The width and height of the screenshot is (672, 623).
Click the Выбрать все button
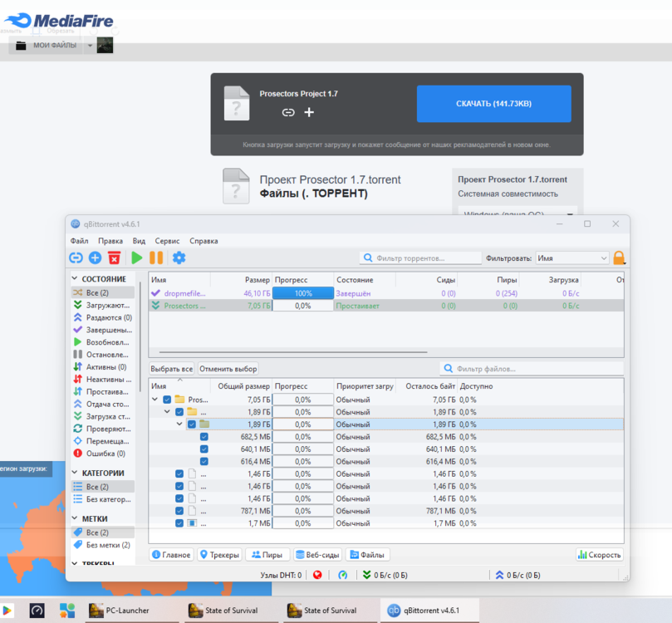click(172, 369)
